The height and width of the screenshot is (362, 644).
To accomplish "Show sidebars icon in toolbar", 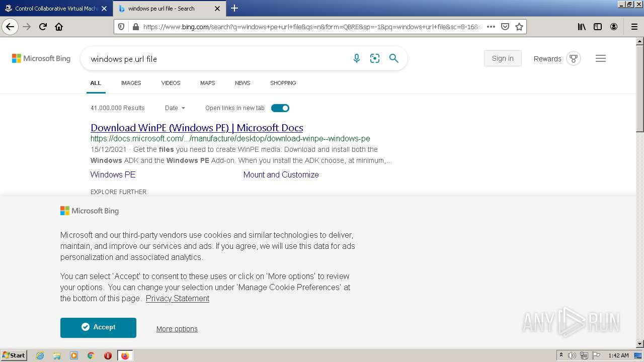I will 598,27.
